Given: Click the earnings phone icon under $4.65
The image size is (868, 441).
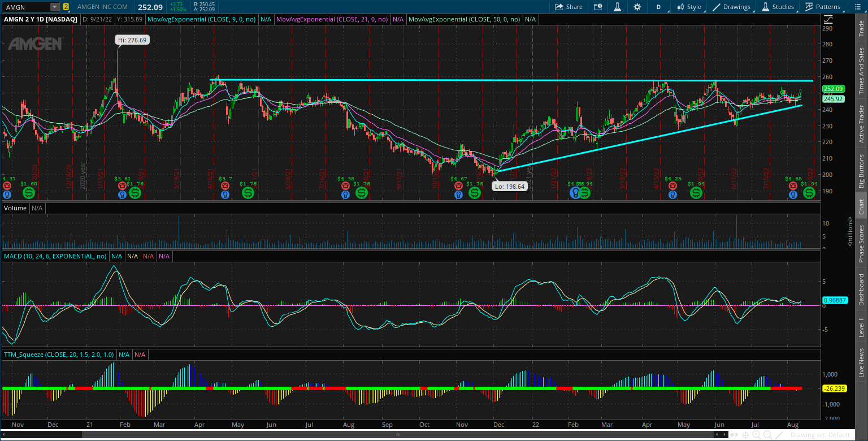Looking at the screenshot, I should pos(793,185).
